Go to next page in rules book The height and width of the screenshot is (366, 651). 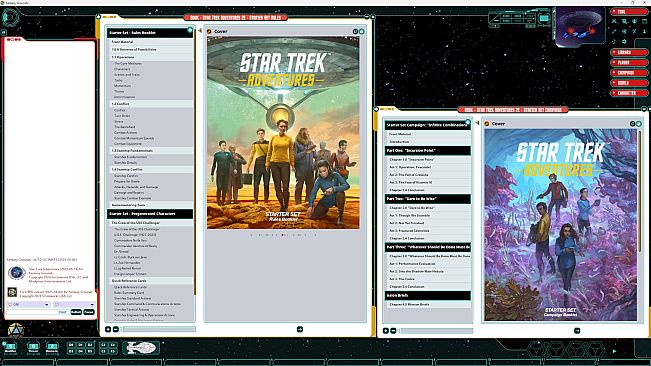[300, 329]
